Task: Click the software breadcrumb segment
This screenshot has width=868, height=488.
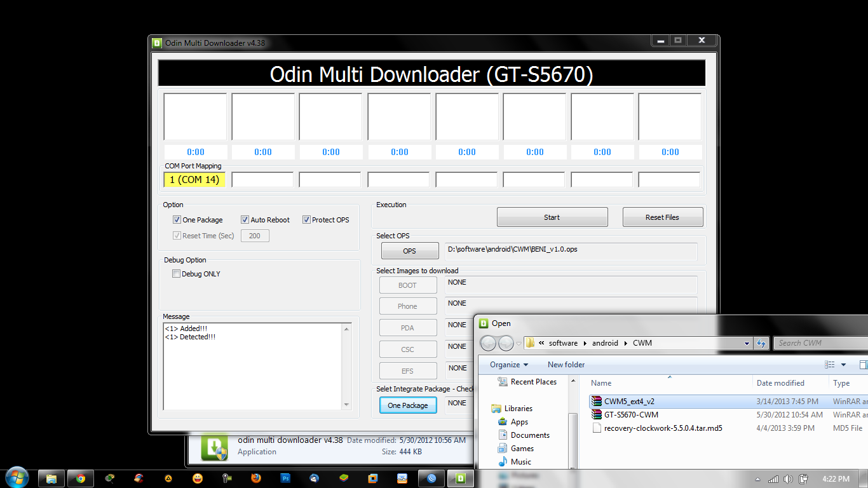Action: tap(564, 343)
